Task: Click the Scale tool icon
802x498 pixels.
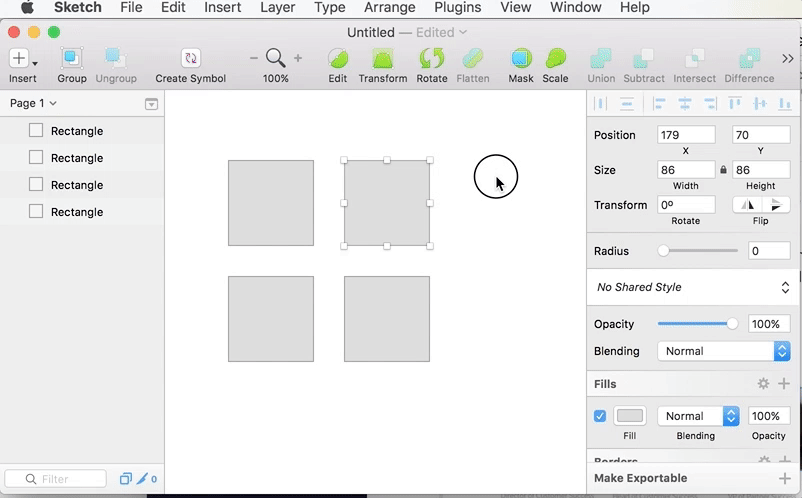Action: [x=555, y=58]
